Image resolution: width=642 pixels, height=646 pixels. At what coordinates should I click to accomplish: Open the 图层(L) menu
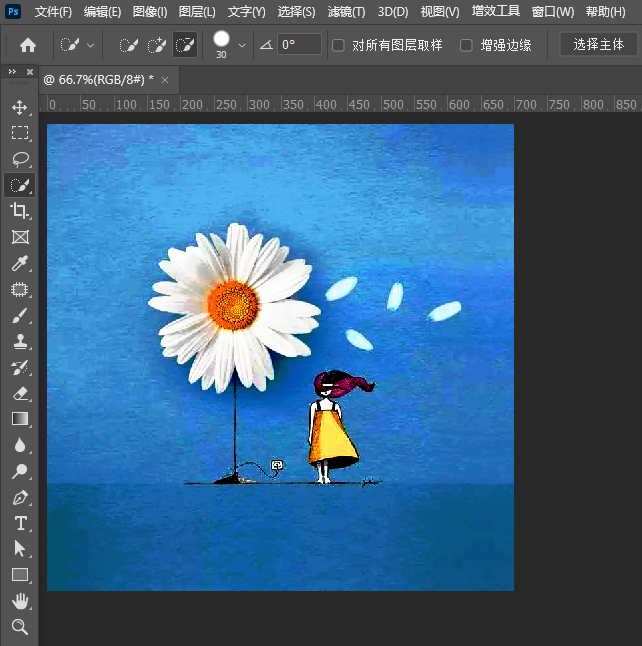tap(197, 12)
